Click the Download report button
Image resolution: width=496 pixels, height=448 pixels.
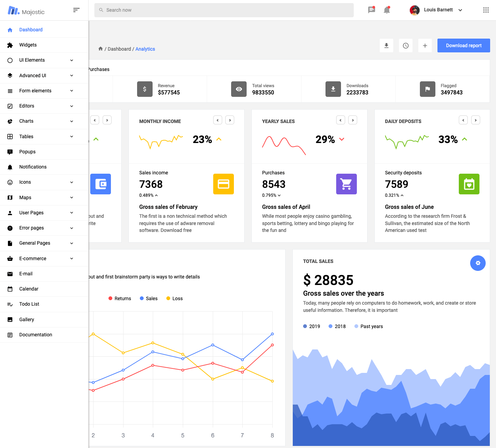click(464, 45)
